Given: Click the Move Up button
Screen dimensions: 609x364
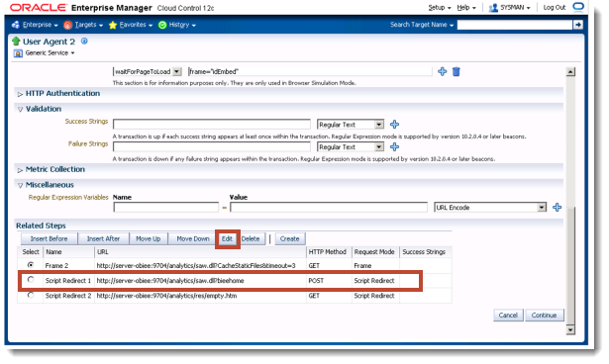Looking at the screenshot, I should 148,239.
